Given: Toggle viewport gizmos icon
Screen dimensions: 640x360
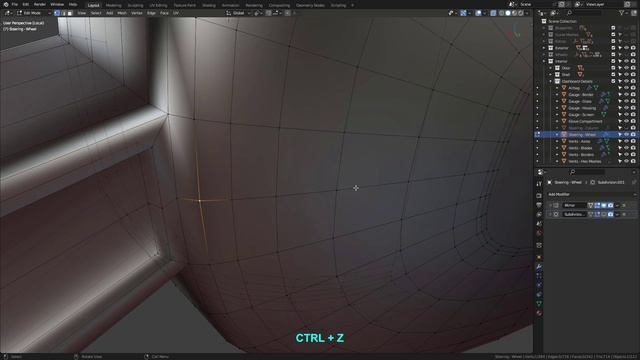Looking at the screenshot, I should coord(463,13).
